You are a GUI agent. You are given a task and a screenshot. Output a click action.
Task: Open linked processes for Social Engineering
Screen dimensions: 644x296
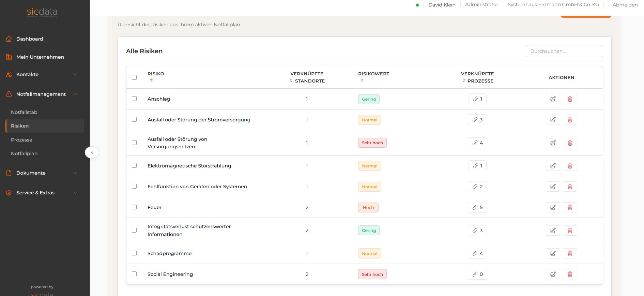(x=477, y=274)
